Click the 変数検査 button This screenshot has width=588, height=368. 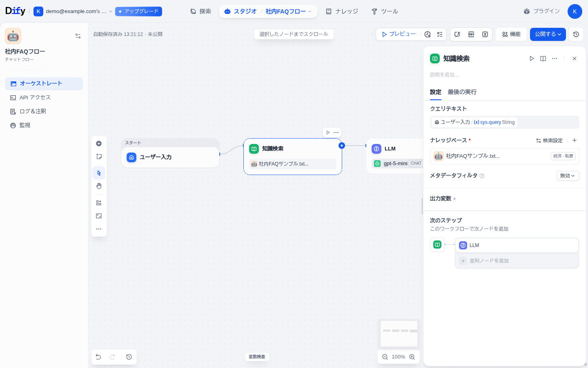pyautogui.click(x=257, y=357)
